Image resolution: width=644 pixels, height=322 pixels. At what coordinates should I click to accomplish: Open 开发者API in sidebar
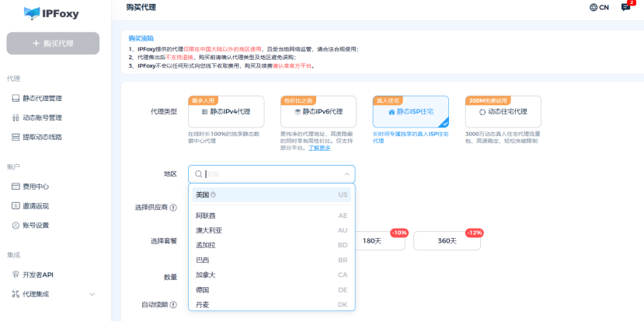click(38, 275)
